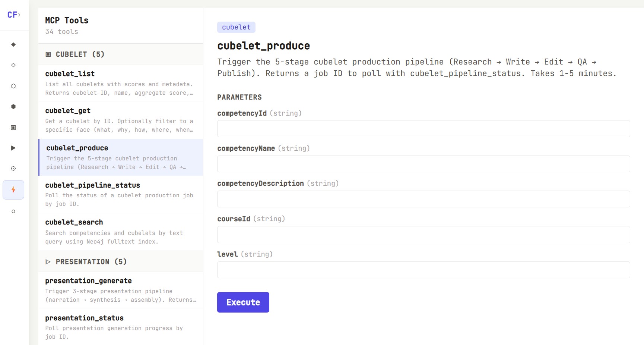This screenshot has width=644, height=345.
Task: Click the play triangle sidebar icon
Action: [x=13, y=148]
